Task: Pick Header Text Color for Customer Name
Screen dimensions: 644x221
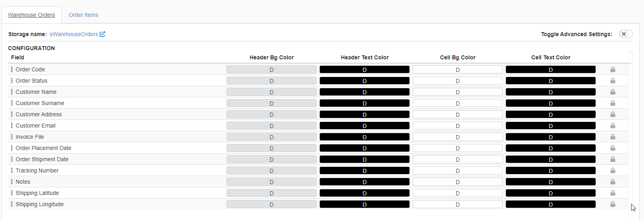Action: [364, 92]
